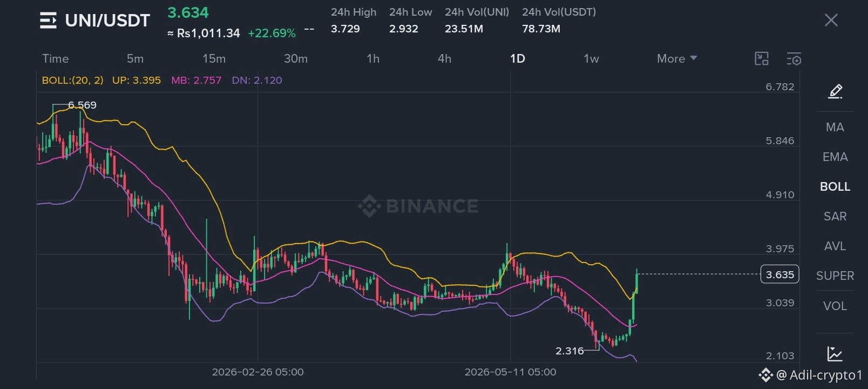Click the 3.975 price axis label
Screen dimensions: 868x389
(x=779, y=249)
